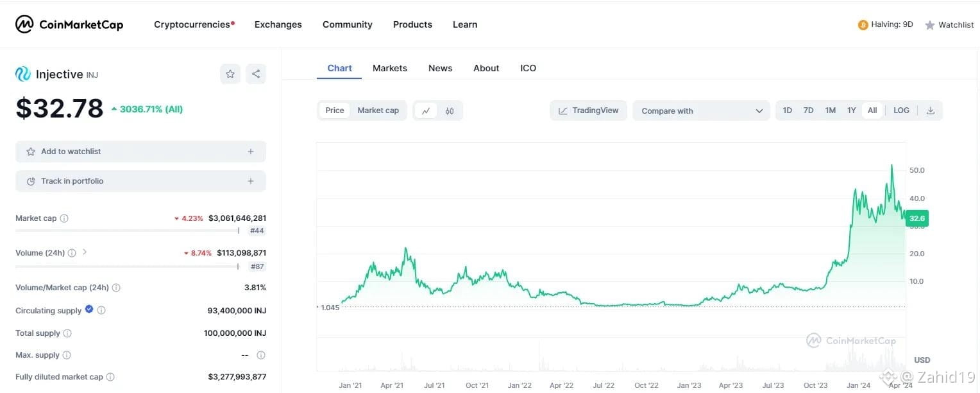Set chart range to 1Y
Viewport: 980px width, 393px height.
tap(852, 110)
